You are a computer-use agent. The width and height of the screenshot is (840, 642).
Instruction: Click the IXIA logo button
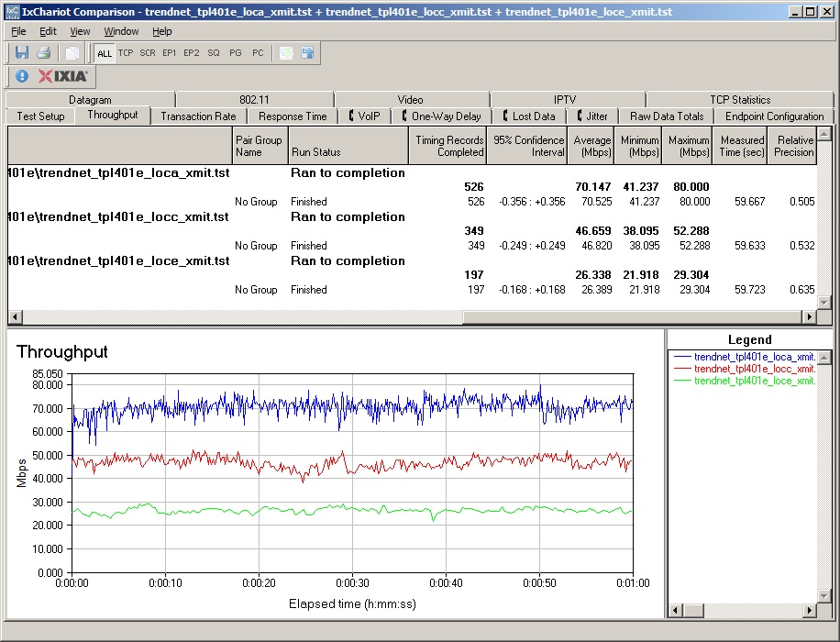(62, 76)
